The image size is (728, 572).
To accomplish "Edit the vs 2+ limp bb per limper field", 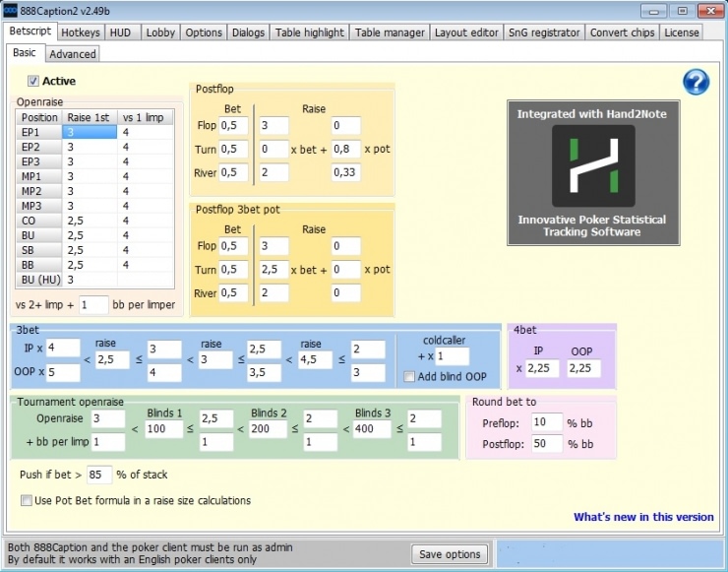I will [x=93, y=305].
